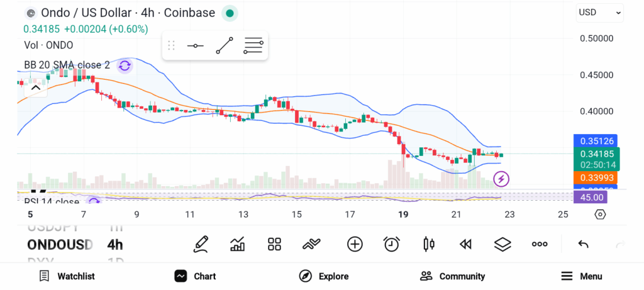Select the trend line drawing tool
The image size is (644, 290).
tap(224, 46)
